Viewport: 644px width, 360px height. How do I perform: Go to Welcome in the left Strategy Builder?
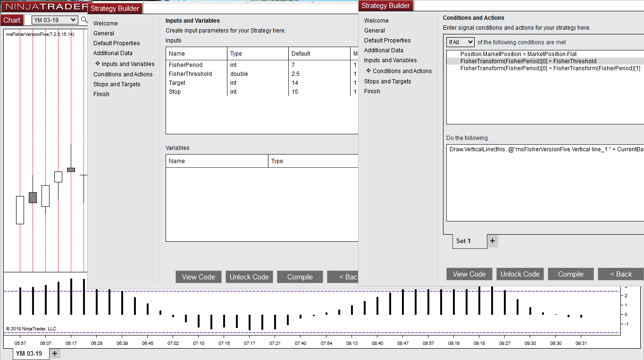coord(106,24)
